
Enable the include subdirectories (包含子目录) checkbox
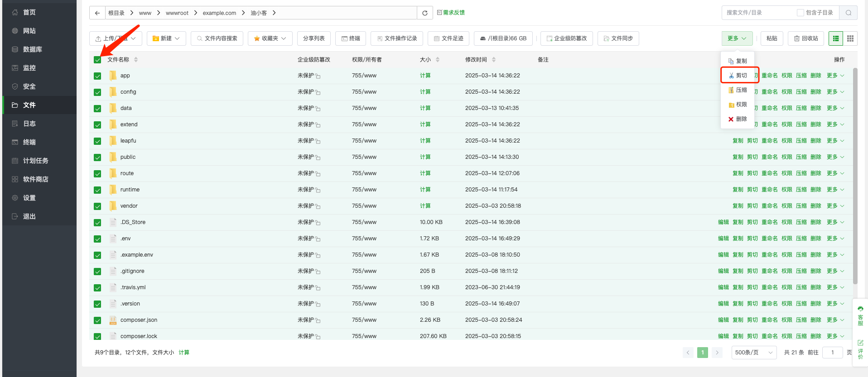pyautogui.click(x=800, y=13)
